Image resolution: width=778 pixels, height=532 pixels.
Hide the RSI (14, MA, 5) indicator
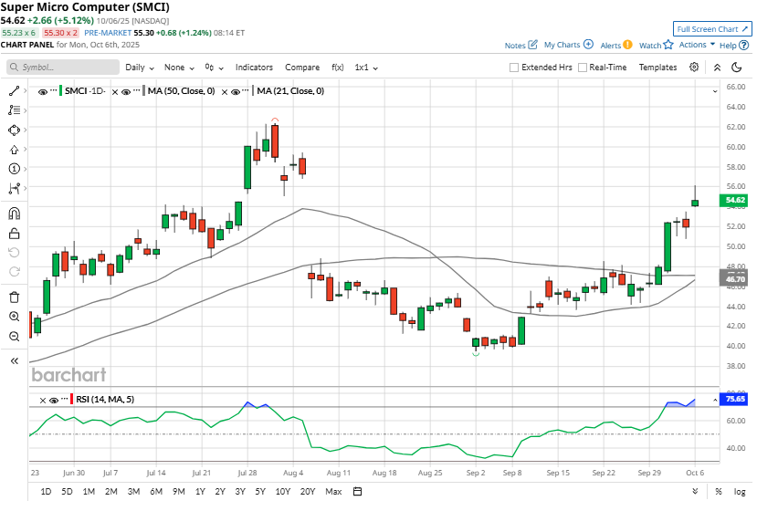tap(54, 400)
